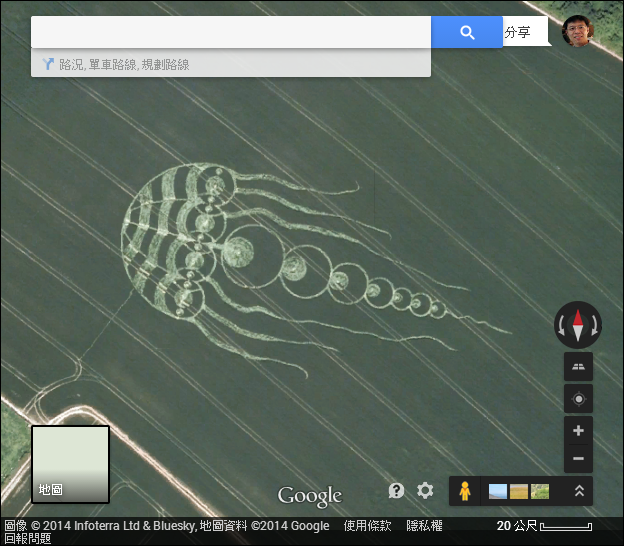Viewport: 624px width, 546px height.
Task: Select the Street View pegman
Action: point(464,491)
